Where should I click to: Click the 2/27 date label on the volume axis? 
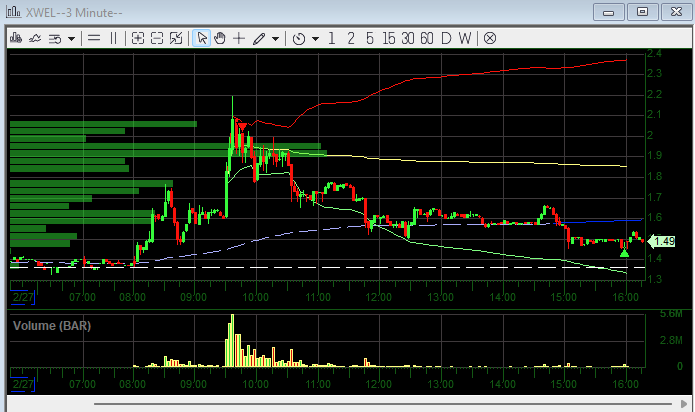(x=23, y=384)
